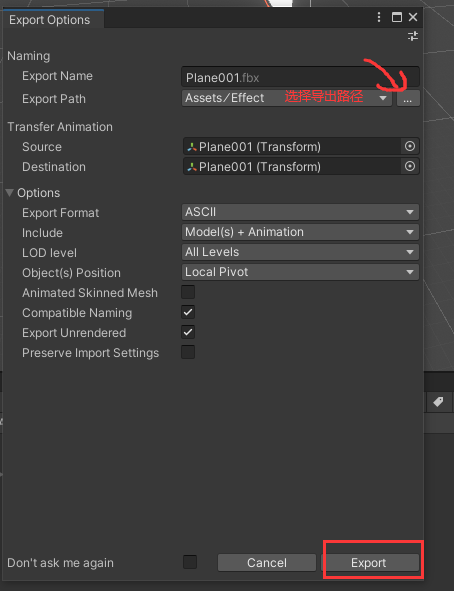Click the label tag icon
Image resolution: width=454 pixels, height=591 pixels.
click(438, 402)
